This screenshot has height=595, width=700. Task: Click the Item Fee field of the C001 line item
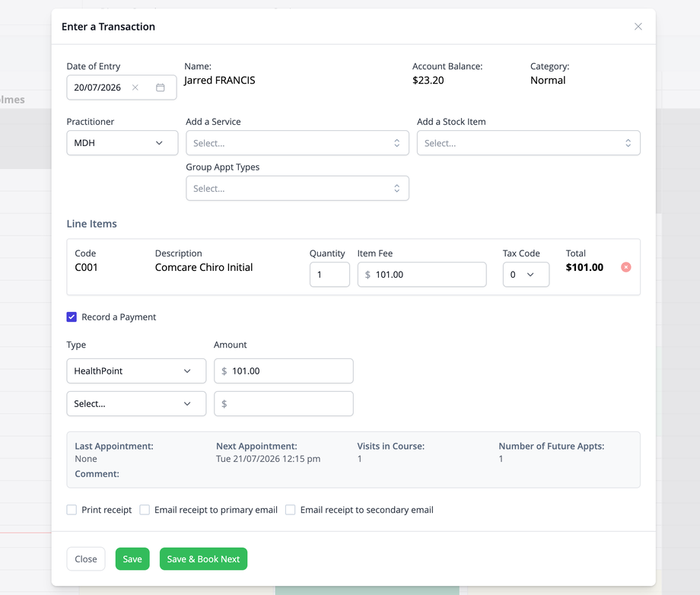[422, 275]
